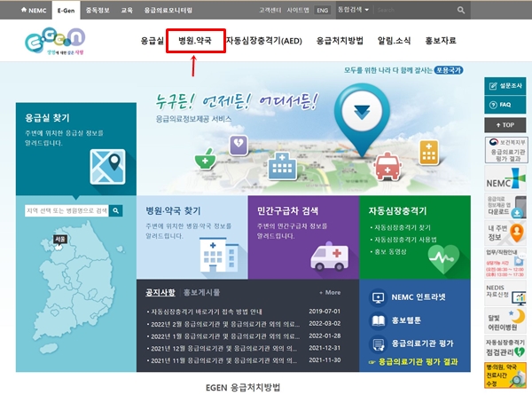Open 보건복지부 응급의료기관 평가 결과 banner
532x395 pixels.
(x=505, y=149)
